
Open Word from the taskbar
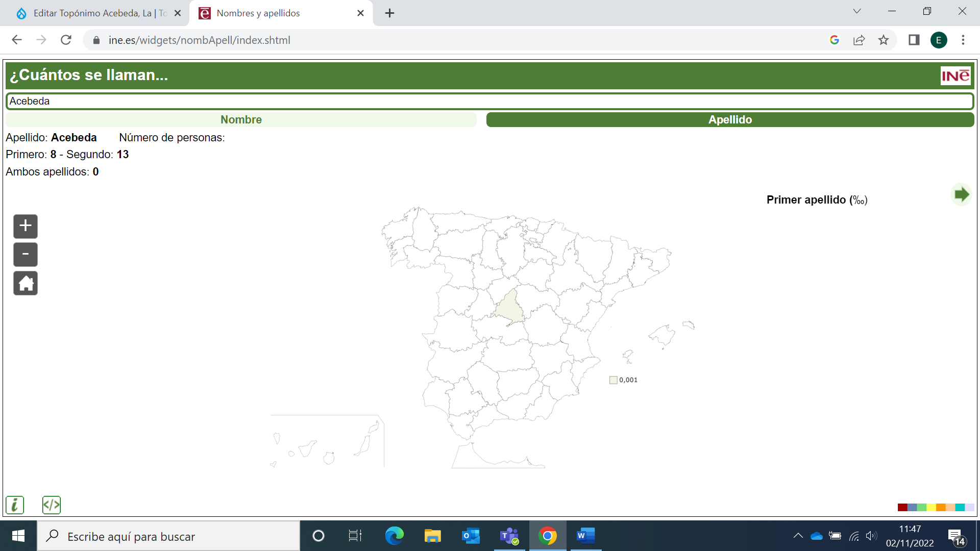pyautogui.click(x=585, y=536)
